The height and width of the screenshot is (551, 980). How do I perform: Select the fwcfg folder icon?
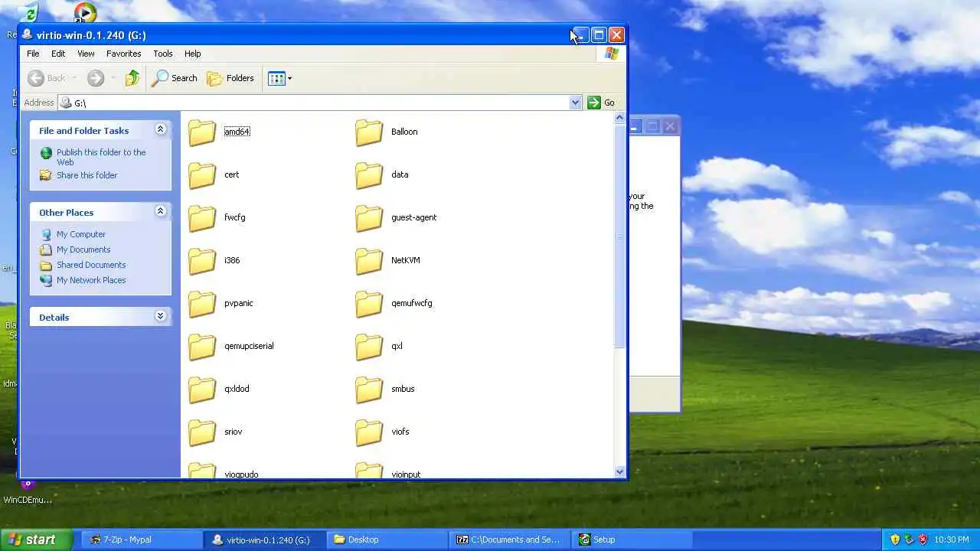point(202,217)
